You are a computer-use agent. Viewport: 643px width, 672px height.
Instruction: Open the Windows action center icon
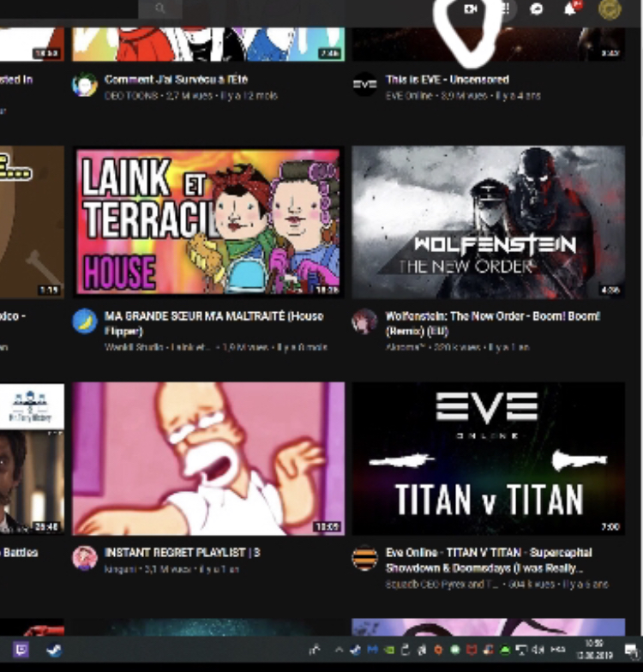[631, 651]
